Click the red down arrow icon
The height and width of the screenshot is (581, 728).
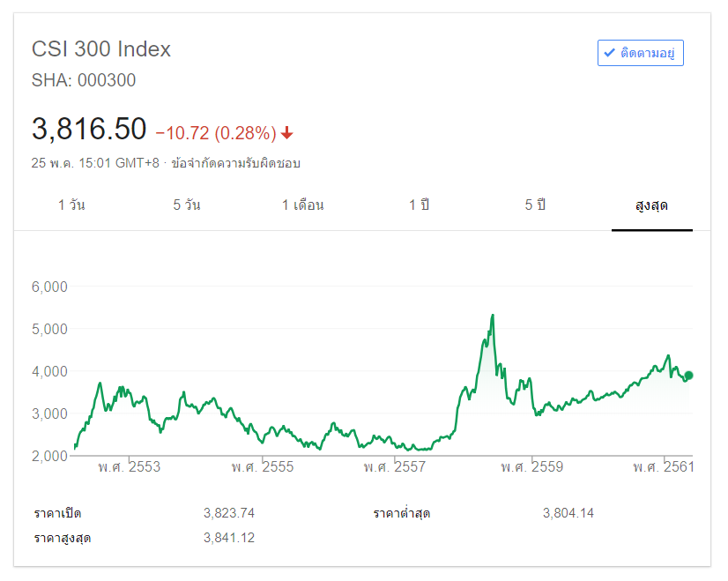(x=287, y=133)
